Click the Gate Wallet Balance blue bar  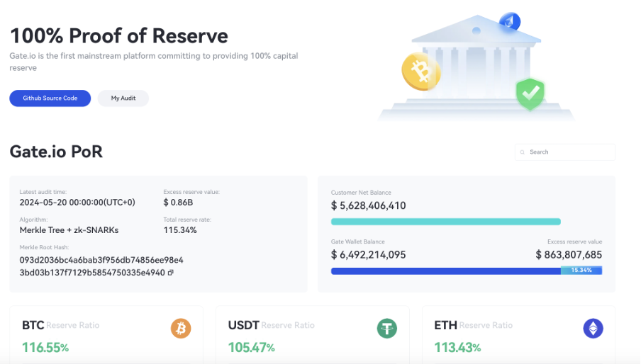pos(445,271)
